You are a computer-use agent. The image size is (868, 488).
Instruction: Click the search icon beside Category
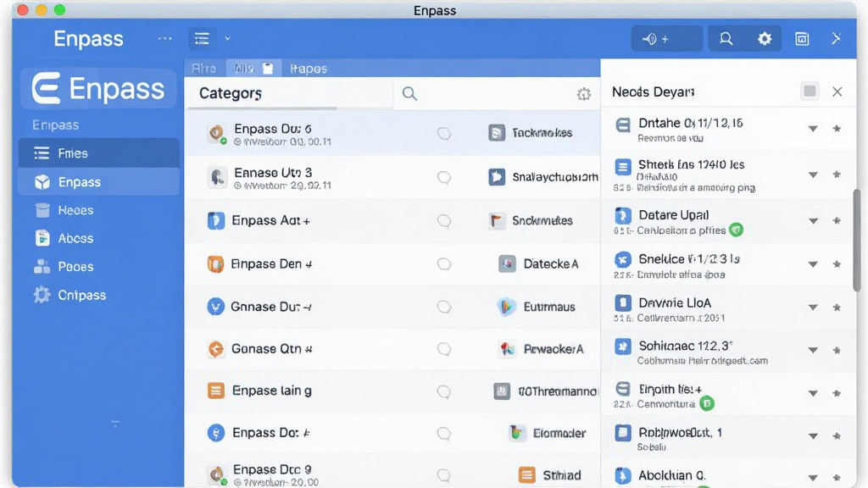coord(409,93)
